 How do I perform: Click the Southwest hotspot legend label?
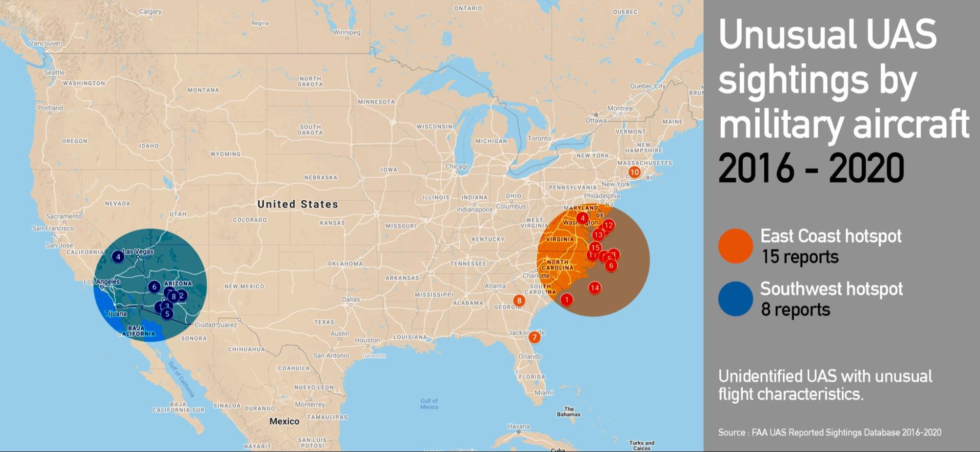(831, 289)
